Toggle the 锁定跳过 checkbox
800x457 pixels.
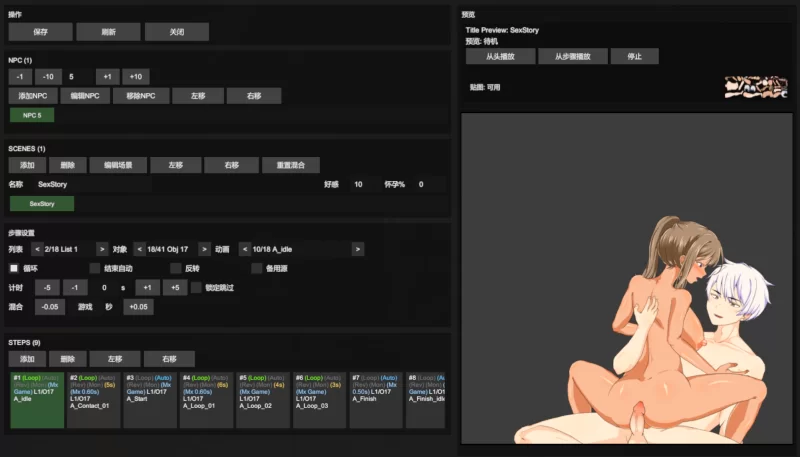196,288
